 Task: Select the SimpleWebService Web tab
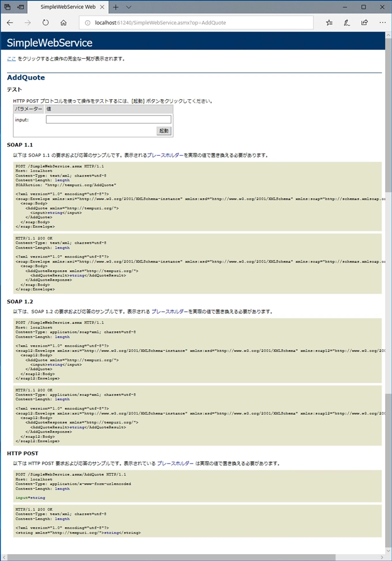coord(68,7)
